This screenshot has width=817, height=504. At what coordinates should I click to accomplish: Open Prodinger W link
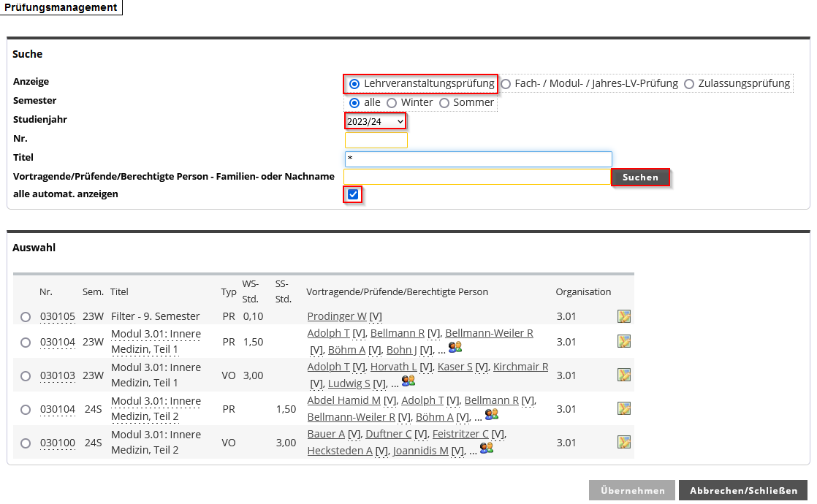click(x=337, y=316)
